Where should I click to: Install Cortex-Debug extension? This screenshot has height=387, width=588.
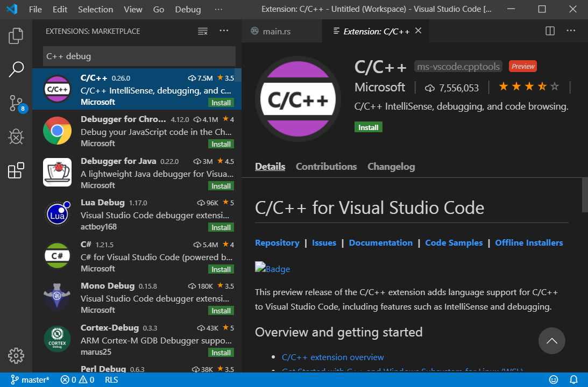(x=221, y=353)
